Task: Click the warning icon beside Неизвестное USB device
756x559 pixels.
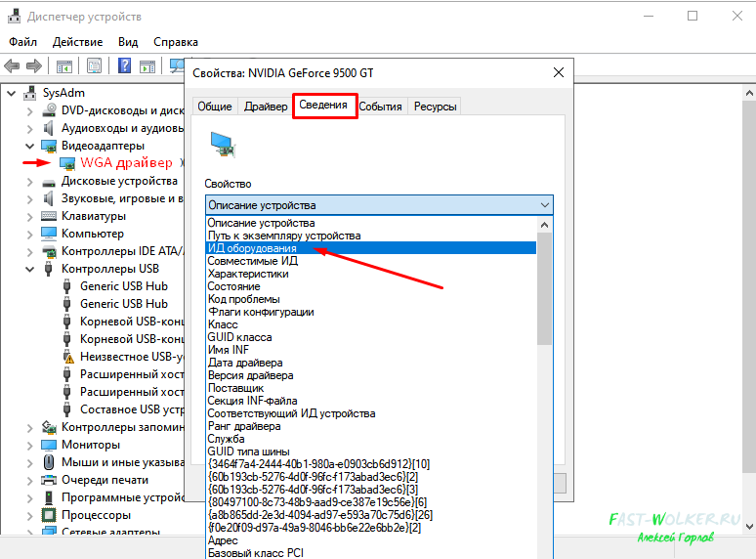Action: coord(68,358)
